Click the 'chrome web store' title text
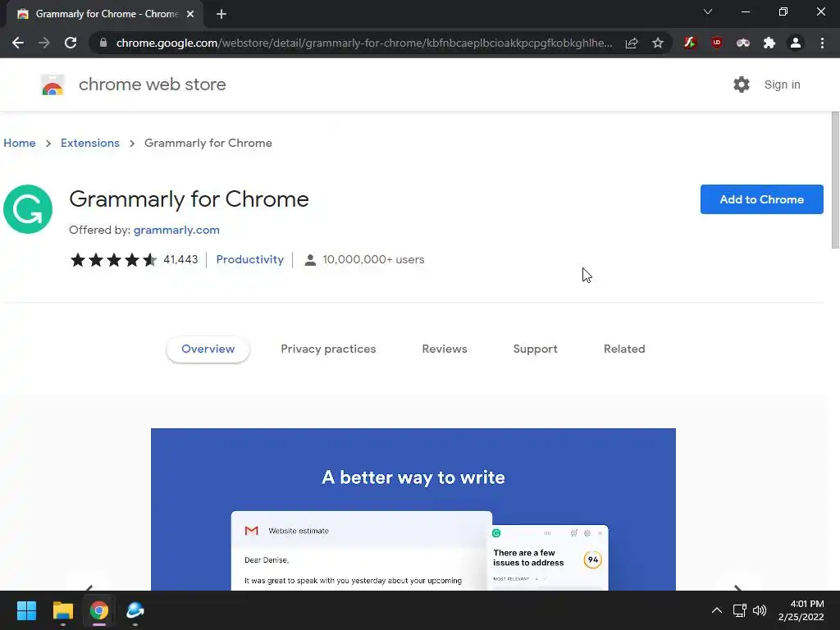840x630 pixels. coord(152,84)
